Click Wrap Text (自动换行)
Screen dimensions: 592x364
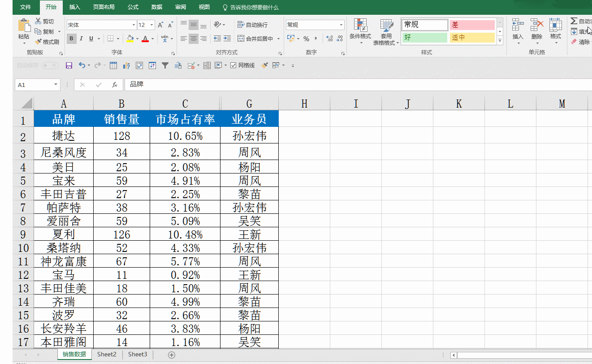click(x=253, y=25)
